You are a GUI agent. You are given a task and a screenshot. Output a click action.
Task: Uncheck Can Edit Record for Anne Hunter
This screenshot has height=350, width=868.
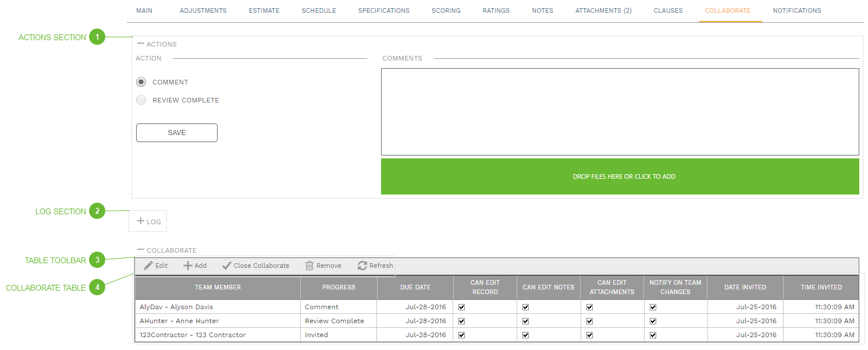click(x=462, y=321)
